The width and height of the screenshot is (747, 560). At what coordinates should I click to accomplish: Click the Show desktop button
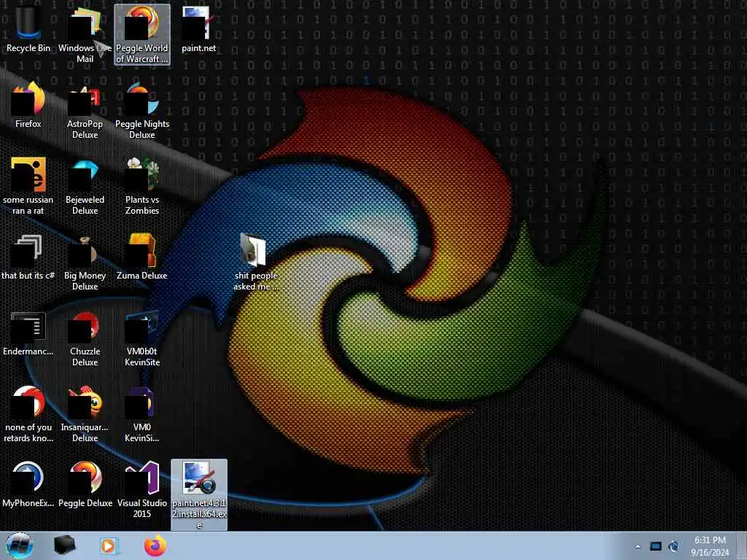point(742,545)
